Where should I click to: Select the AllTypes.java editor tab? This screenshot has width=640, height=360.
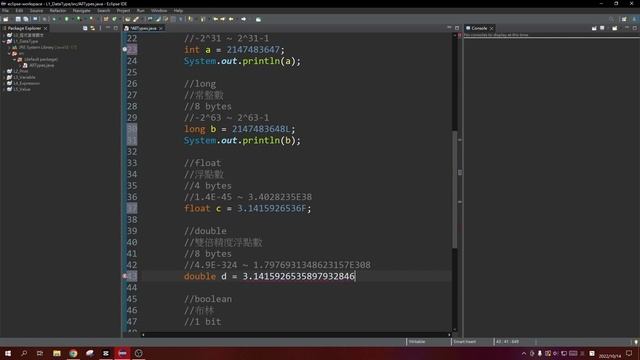(143, 28)
